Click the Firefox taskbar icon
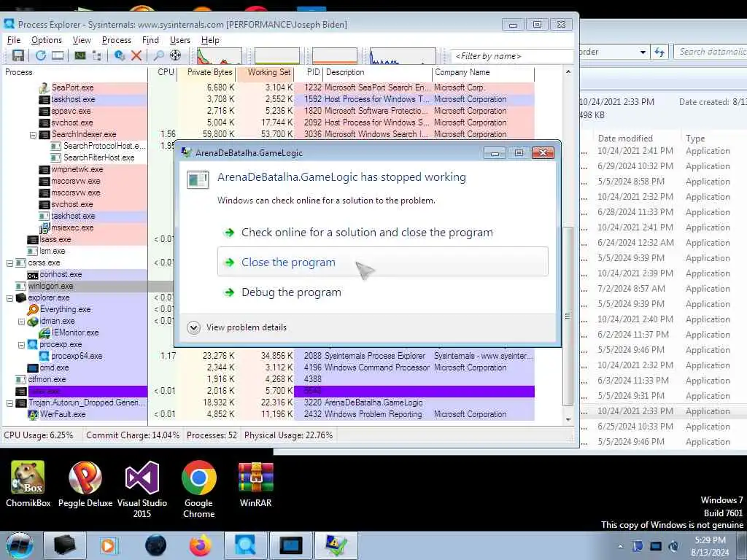This screenshot has width=747, height=560. click(x=201, y=545)
